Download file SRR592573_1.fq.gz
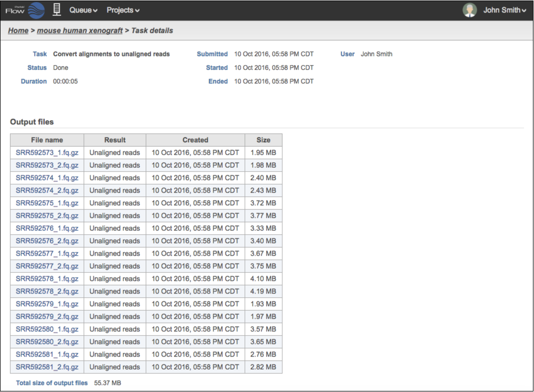The height and width of the screenshot is (392, 534). [x=47, y=153]
